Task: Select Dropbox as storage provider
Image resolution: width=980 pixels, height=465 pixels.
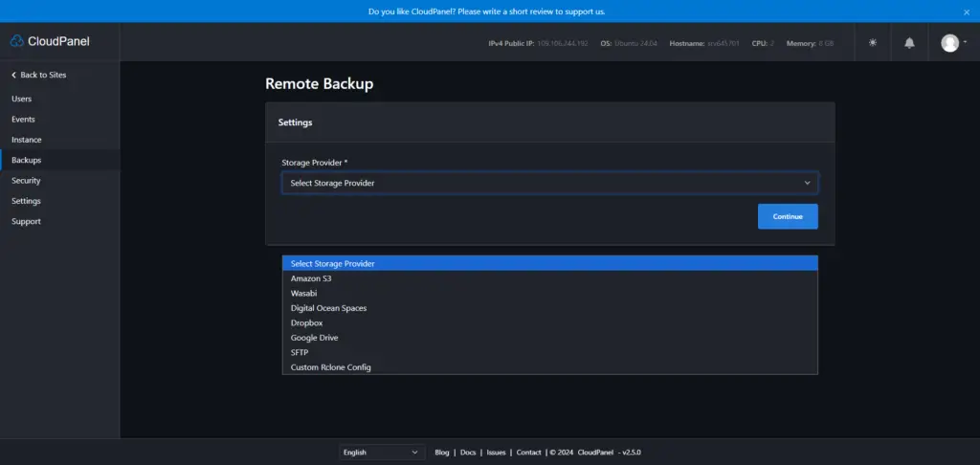Action: [550, 323]
